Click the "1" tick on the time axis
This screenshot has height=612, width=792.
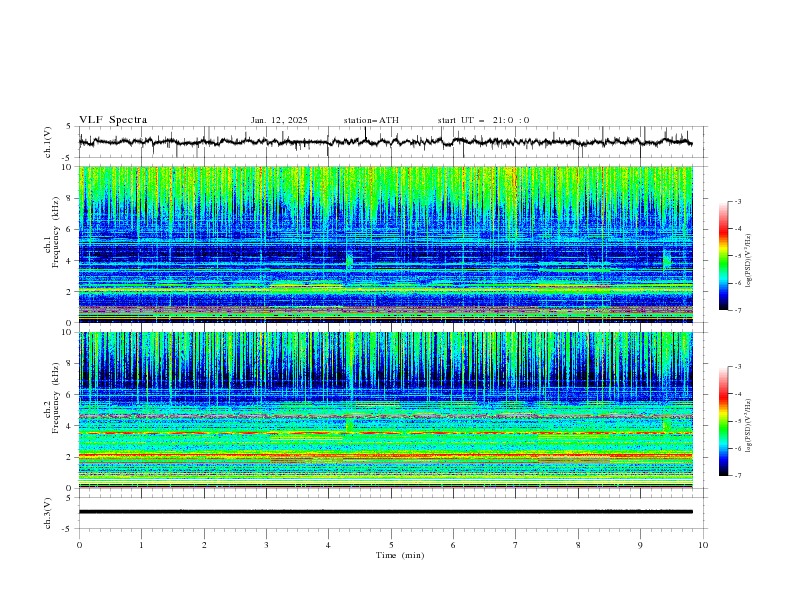141,545
